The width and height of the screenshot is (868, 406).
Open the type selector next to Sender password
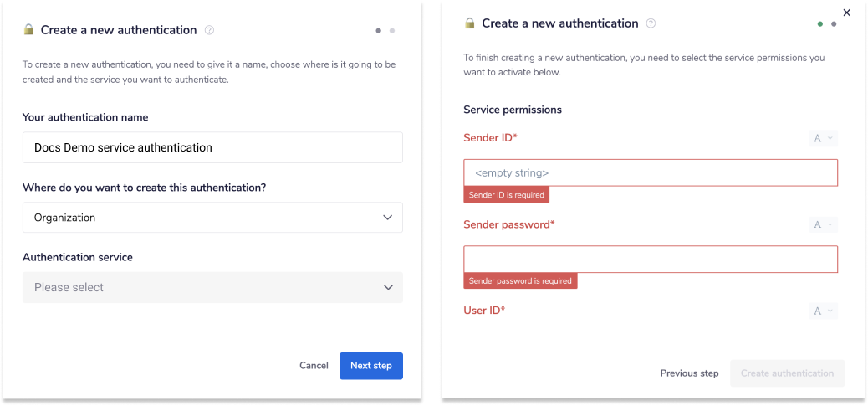[x=823, y=224]
